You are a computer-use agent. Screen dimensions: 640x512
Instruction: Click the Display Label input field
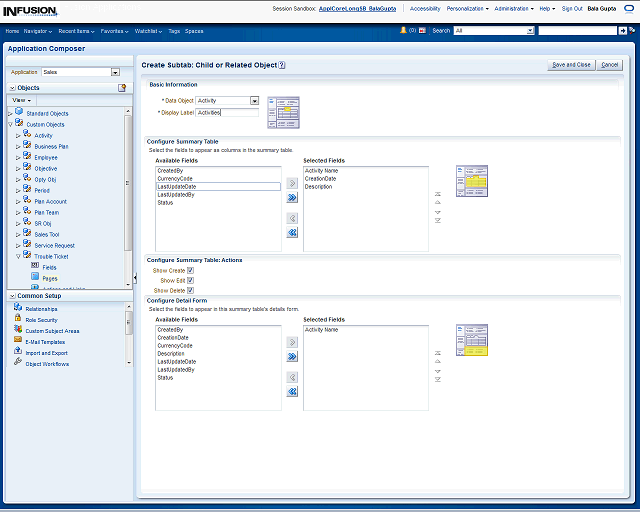click(227, 113)
